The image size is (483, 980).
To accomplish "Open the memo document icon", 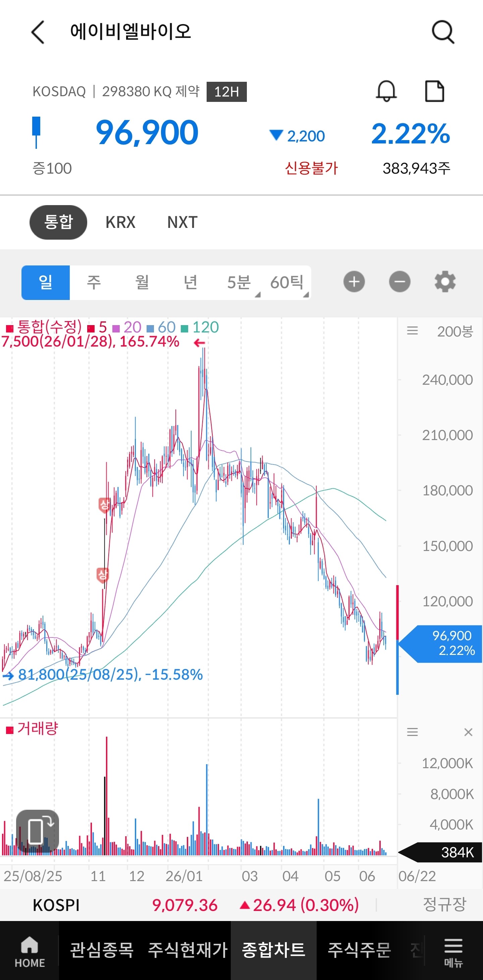I will tap(434, 91).
